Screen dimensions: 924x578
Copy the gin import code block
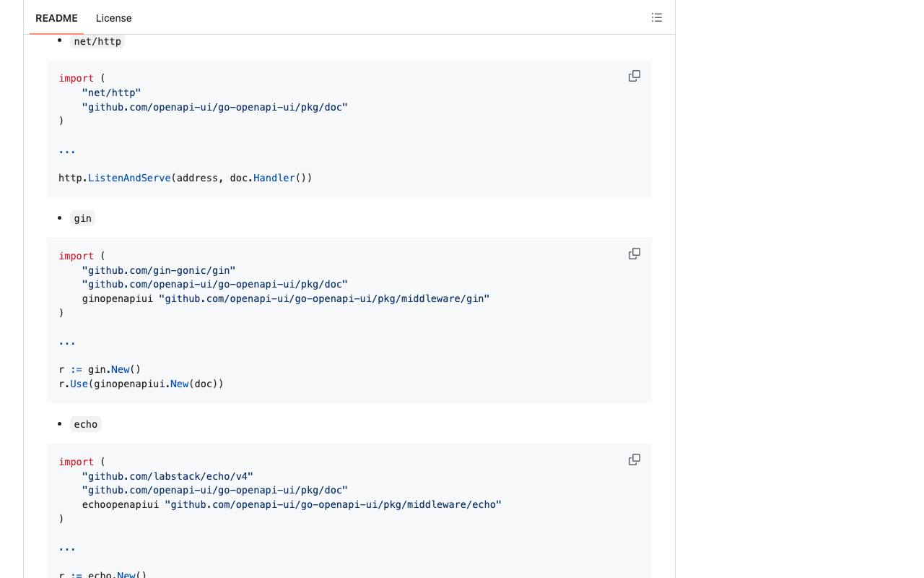click(635, 254)
